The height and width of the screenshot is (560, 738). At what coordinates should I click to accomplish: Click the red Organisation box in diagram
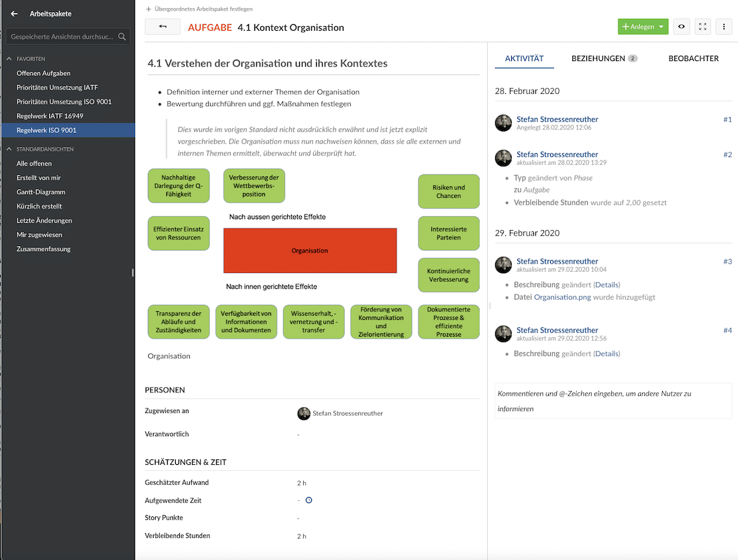309,250
